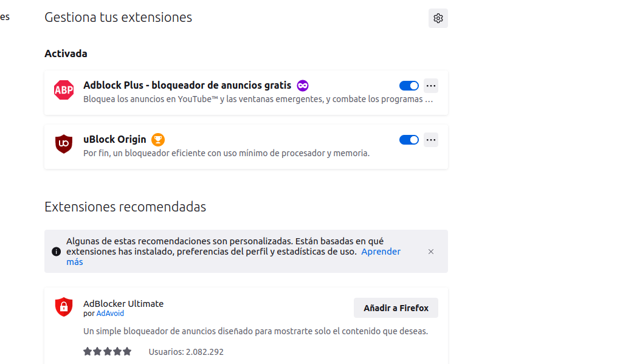This screenshot has height=364, width=617.
Task: Open more options menu for Adblock Plus
Action: click(x=431, y=86)
